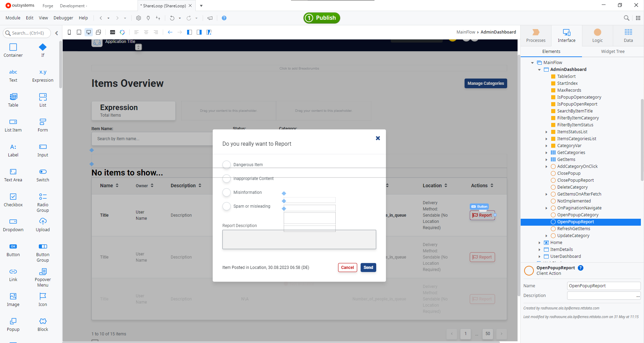The image size is (644, 343).
Task: Click the 1-Click Publish button
Action: click(321, 18)
